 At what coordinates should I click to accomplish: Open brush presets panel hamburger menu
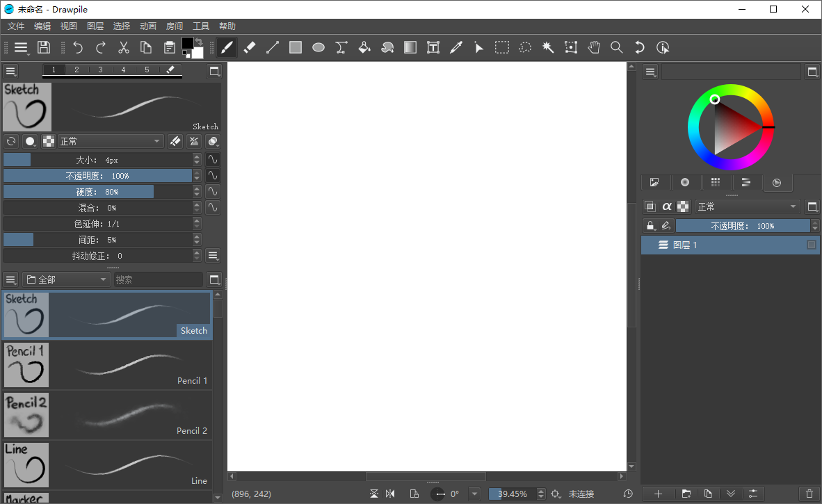(11, 279)
